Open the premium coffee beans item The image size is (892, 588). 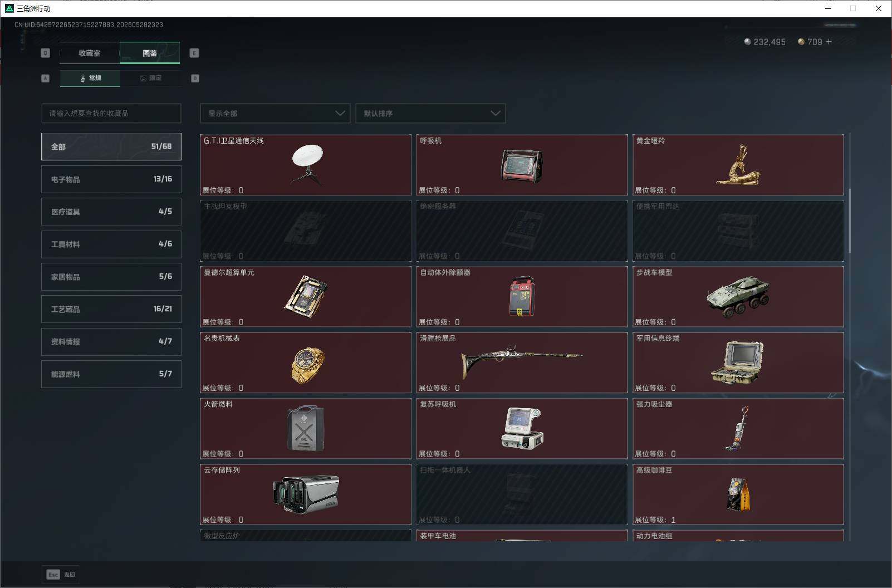tap(738, 494)
